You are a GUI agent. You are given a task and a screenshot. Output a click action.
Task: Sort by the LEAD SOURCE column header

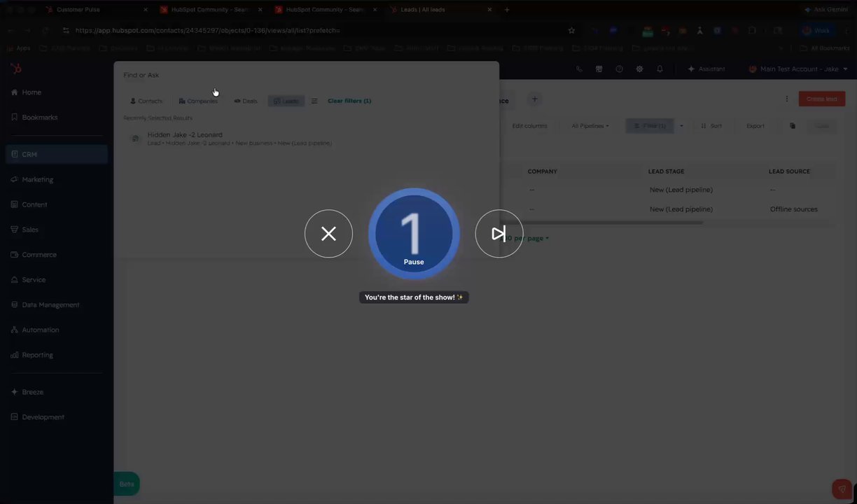[x=789, y=171]
